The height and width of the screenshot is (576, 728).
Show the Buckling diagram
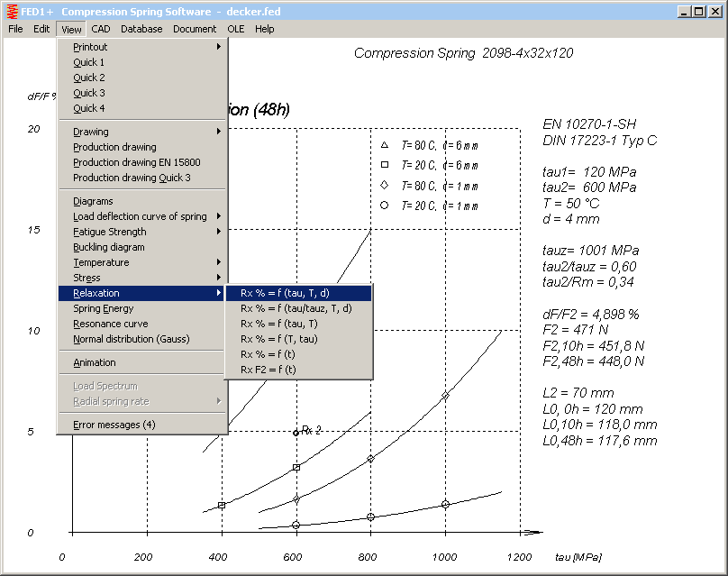pos(108,247)
